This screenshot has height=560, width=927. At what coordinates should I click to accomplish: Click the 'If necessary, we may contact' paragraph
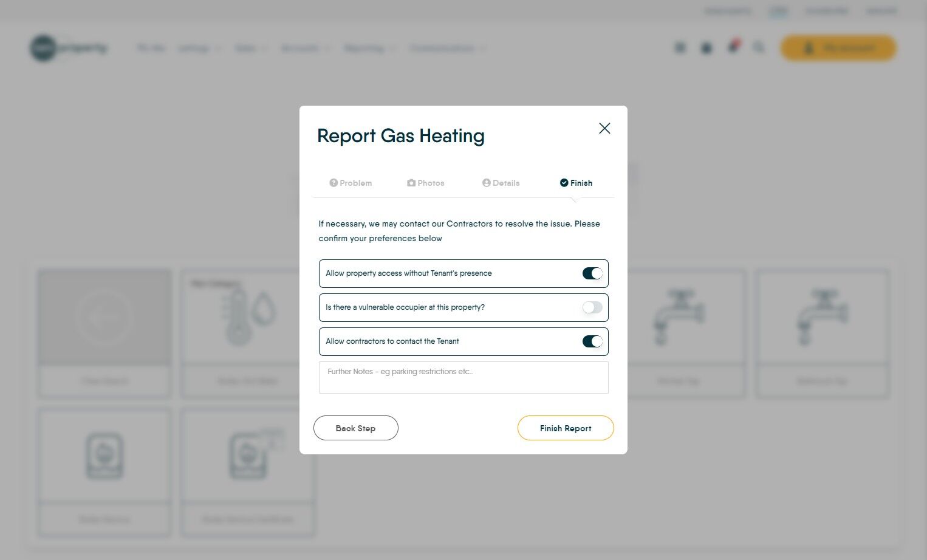point(459,231)
